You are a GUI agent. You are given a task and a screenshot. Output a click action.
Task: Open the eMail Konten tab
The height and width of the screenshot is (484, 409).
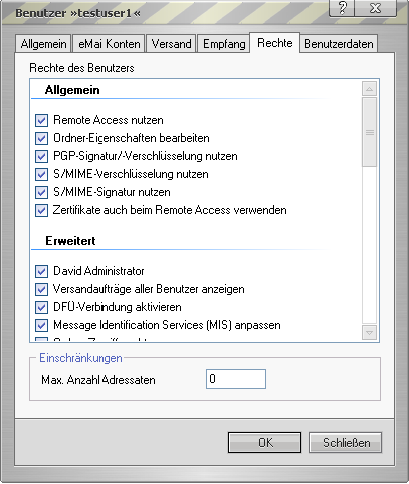click(x=109, y=44)
